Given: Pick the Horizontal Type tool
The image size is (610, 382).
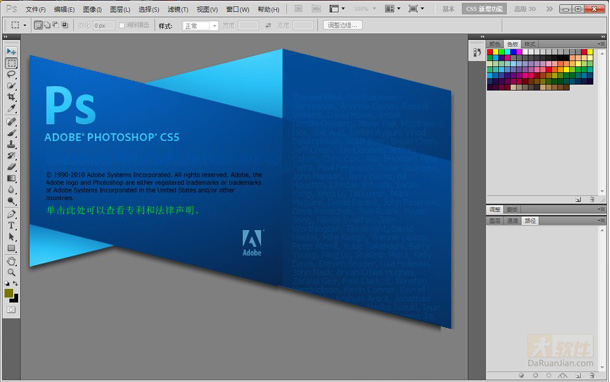Looking at the screenshot, I should (x=11, y=226).
